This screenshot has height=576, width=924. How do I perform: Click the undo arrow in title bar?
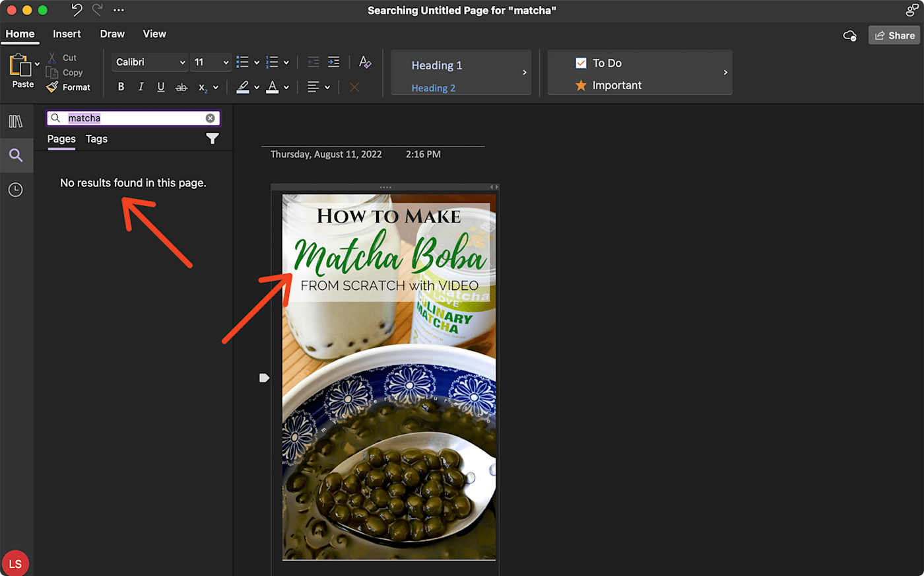coord(77,10)
